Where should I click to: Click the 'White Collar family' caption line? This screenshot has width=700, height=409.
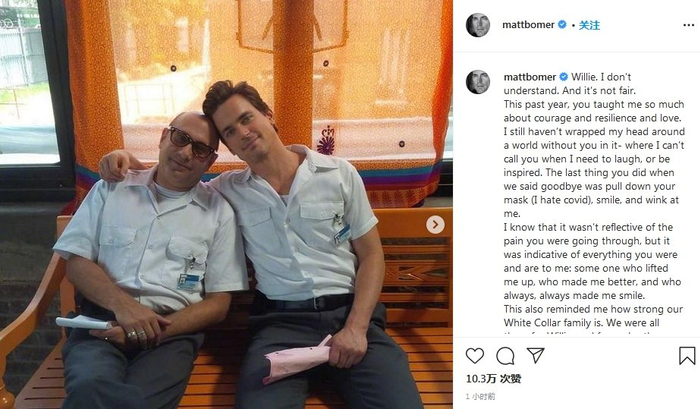pos(582,322)
